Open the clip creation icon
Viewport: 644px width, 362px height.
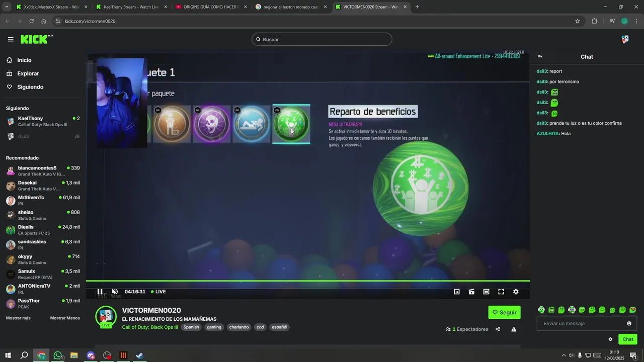471,292
